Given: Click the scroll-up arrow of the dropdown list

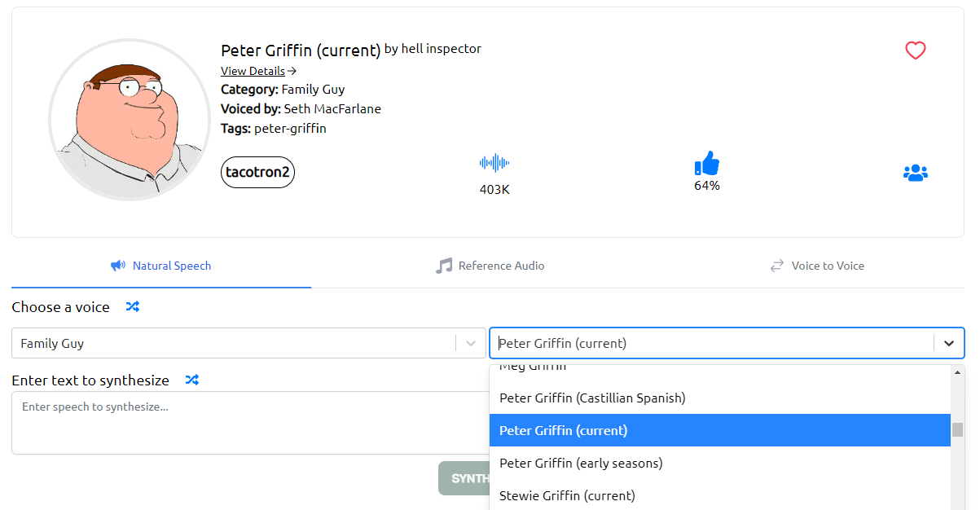Looking at the screenshot, I should (958, 372).
